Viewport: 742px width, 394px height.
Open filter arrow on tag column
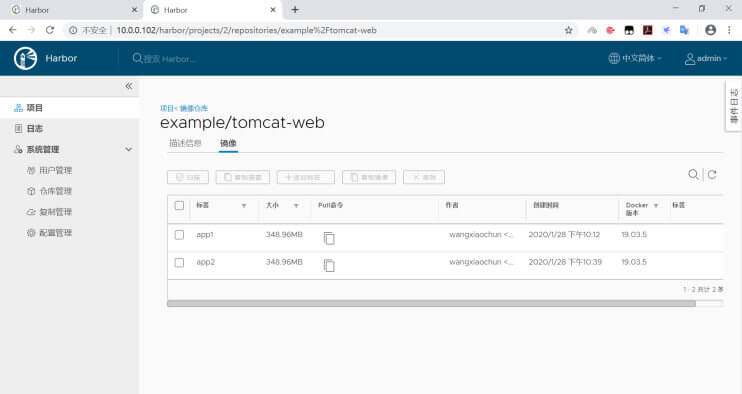pyautogui.click(x=244, y=206)
